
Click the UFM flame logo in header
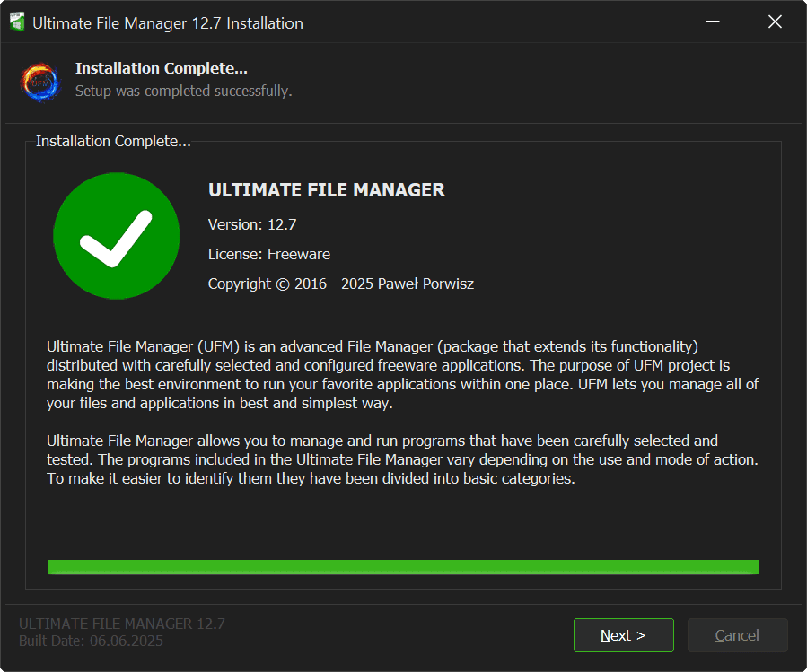[x=40, y=81]
